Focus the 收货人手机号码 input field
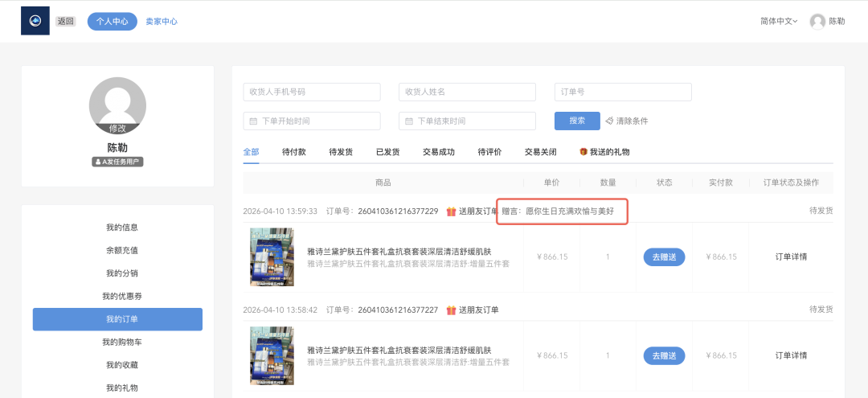The image size is (868, 398). [312, 92]
